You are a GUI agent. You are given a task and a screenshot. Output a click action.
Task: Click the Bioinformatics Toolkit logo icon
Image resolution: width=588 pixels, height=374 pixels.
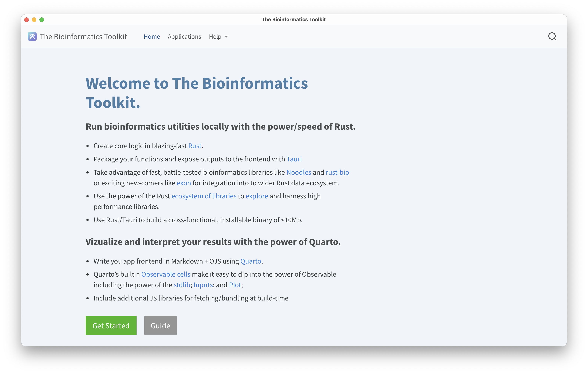[x=32, y=36]
